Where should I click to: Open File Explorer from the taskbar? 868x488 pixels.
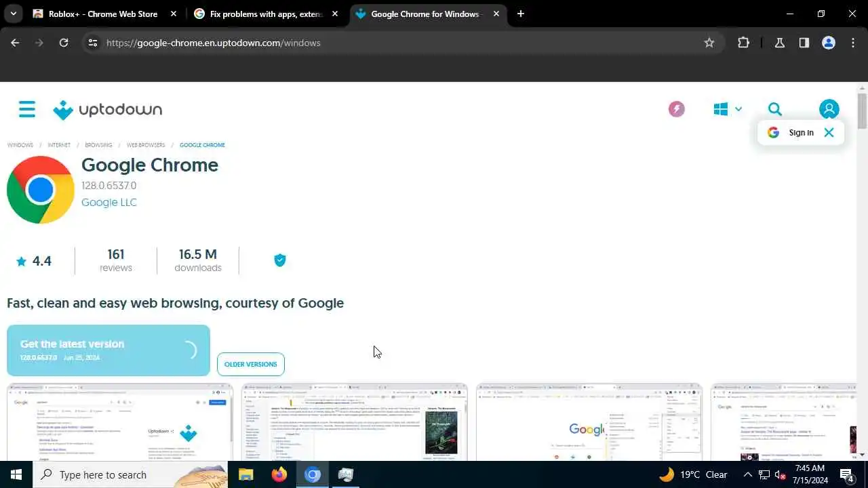click(245, 474)
